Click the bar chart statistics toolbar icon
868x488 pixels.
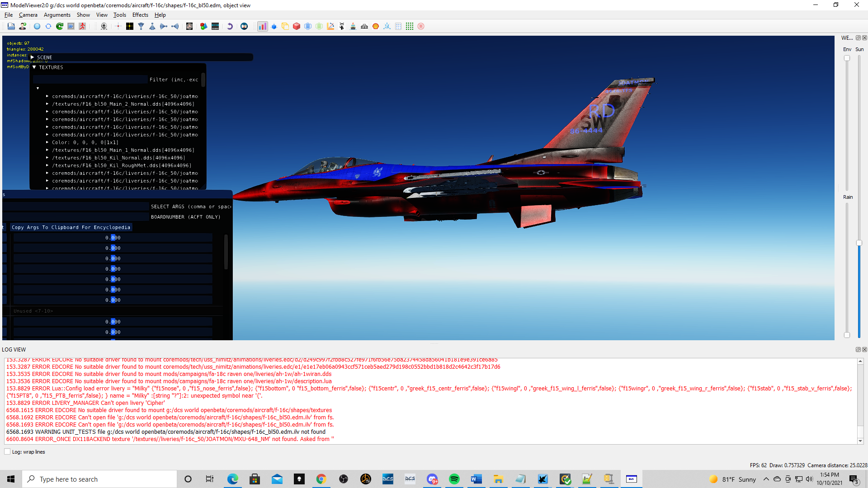(x=263, y=27)
